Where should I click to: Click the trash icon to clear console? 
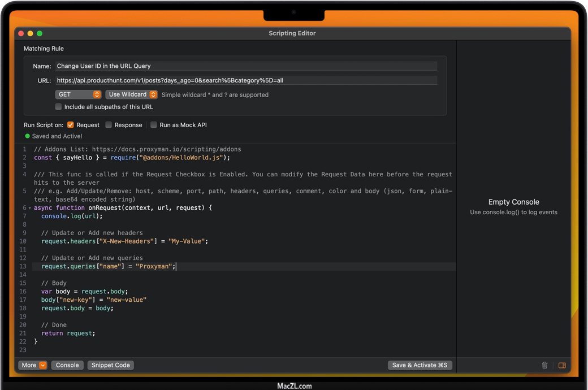click(x=544, y=365)
